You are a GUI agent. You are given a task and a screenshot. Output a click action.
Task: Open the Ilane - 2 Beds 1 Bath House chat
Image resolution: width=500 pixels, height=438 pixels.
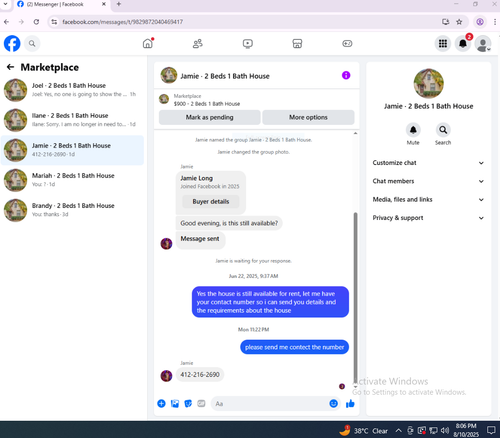click(72, 120)
